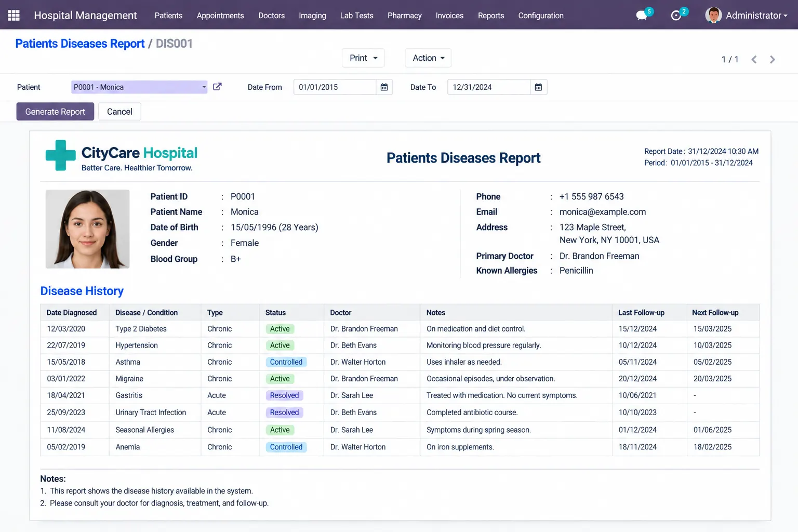Click the patient photo thumbnail
This screenshot has width=798, height=532.
pyautogui.click(x=87, y=229)
